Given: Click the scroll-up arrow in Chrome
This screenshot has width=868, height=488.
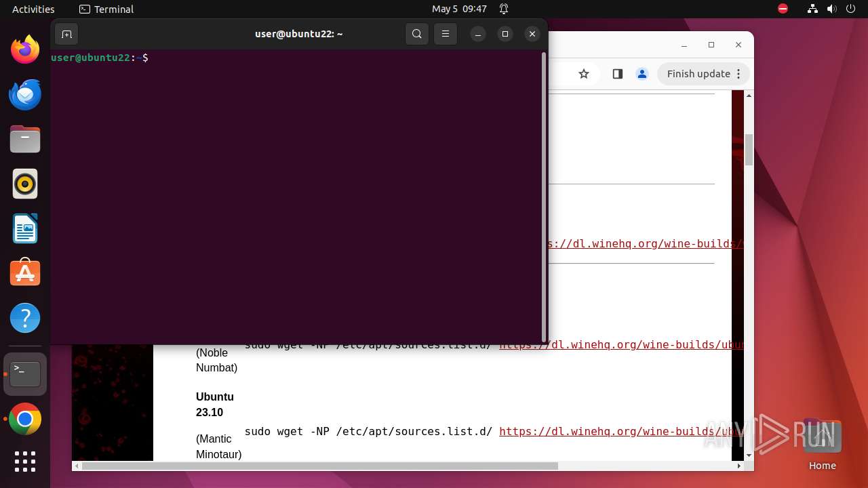Looking at the screenshot, I should (x=749, y=96).
